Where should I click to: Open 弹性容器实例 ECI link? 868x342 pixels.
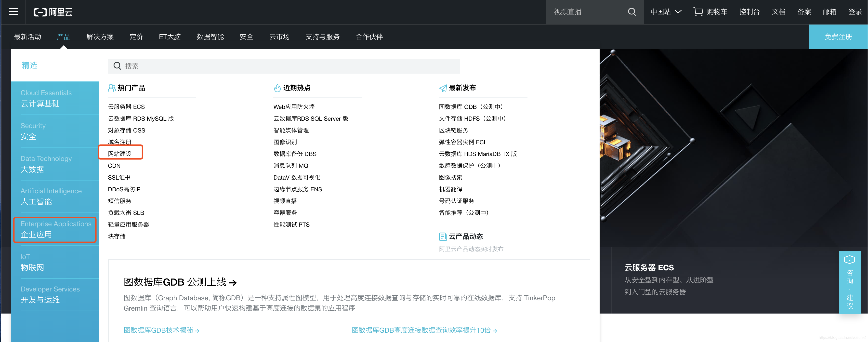pyautogui.click(x=462, y=142)
